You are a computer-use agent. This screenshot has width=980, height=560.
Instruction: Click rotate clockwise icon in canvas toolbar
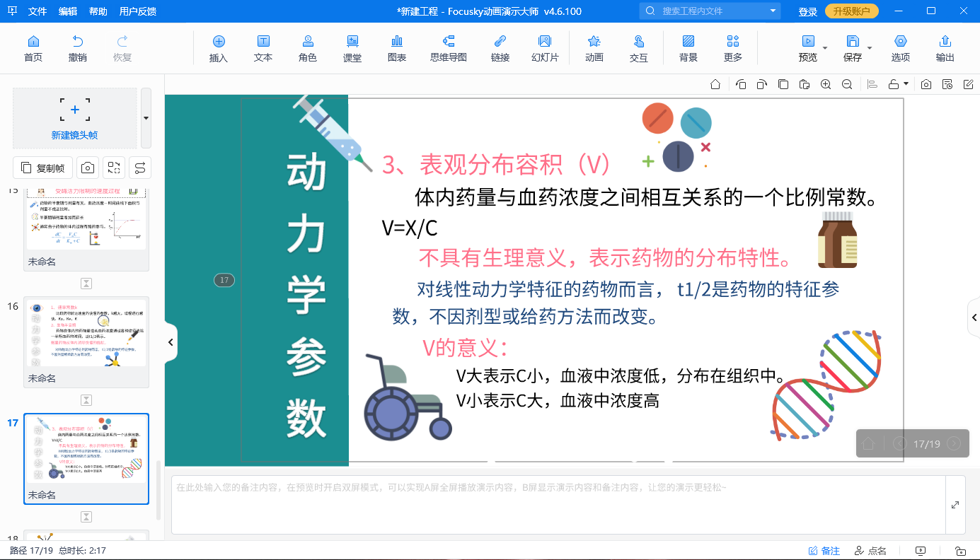point(761,84)
